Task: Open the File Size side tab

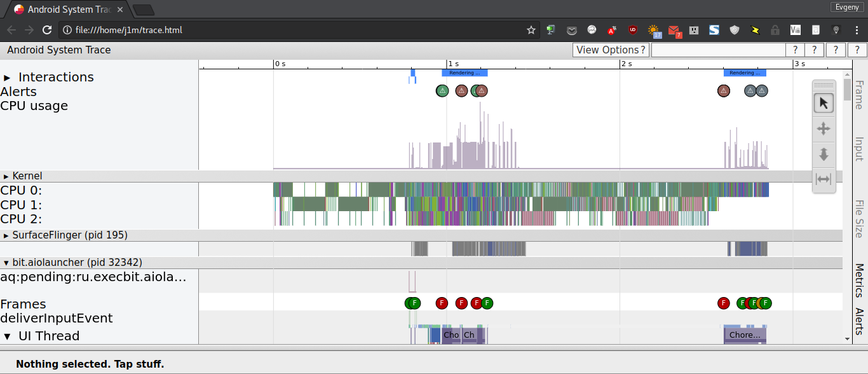Action: pos(859,219)
